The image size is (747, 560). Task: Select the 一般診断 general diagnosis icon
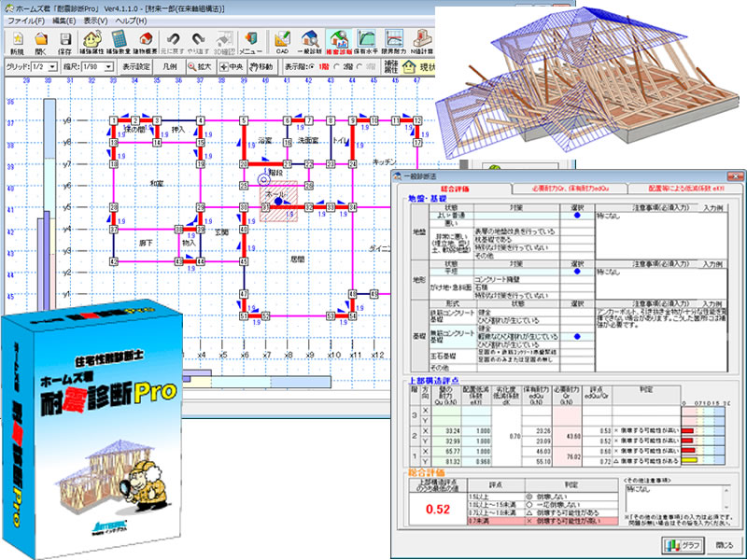point(308,42)
